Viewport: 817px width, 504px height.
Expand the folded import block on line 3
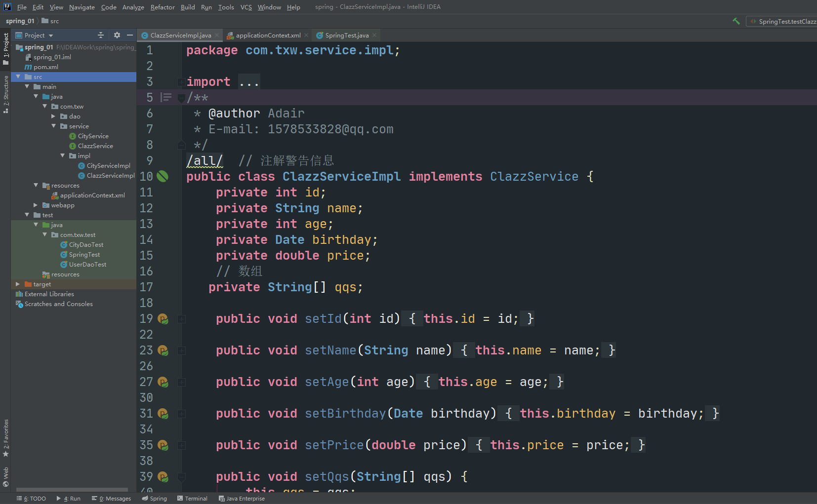(x=182, y=82)
